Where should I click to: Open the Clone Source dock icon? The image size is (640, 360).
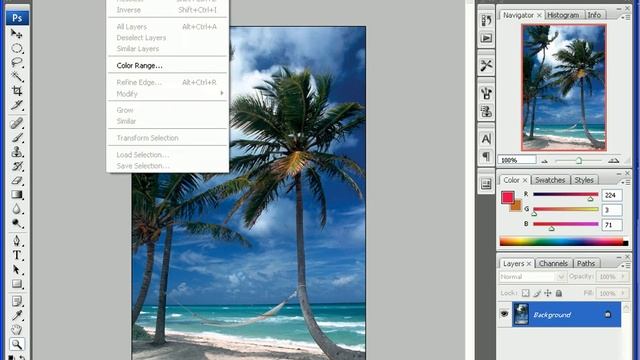tap(486, 111)
